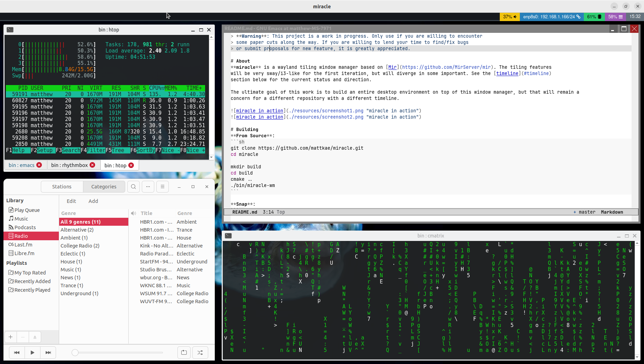
Task: Select htop process row PID 60827
Action: point(105,101)
